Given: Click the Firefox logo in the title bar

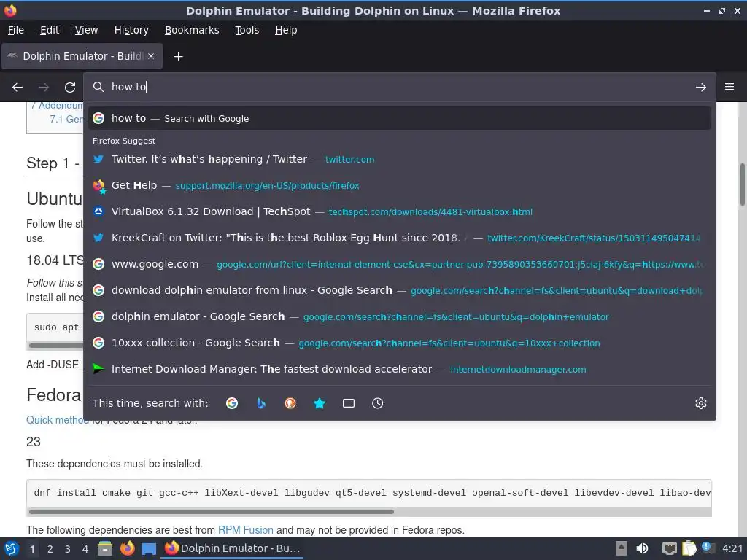Looking at the screenshot, I should 10,10.
